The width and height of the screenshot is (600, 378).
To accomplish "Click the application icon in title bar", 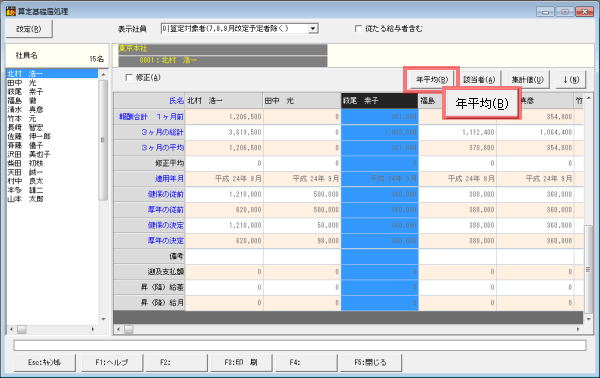I will [x=10, y=11].
